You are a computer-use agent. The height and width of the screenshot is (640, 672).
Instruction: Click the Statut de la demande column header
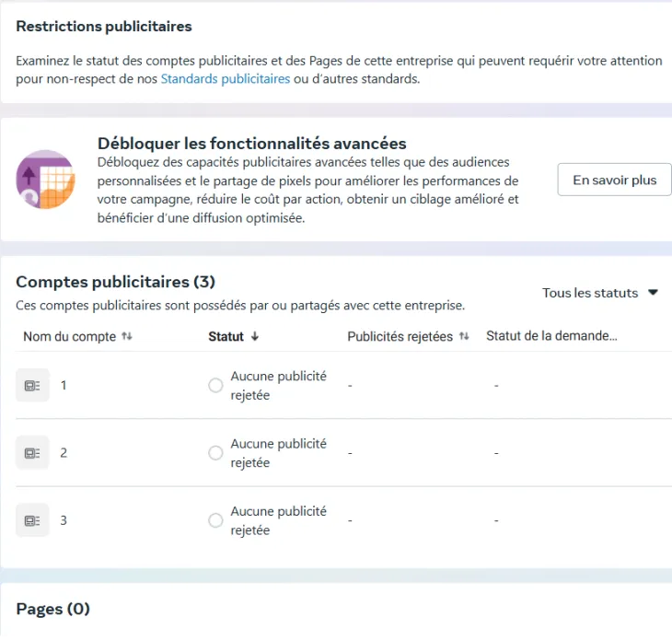coord(550,336)
